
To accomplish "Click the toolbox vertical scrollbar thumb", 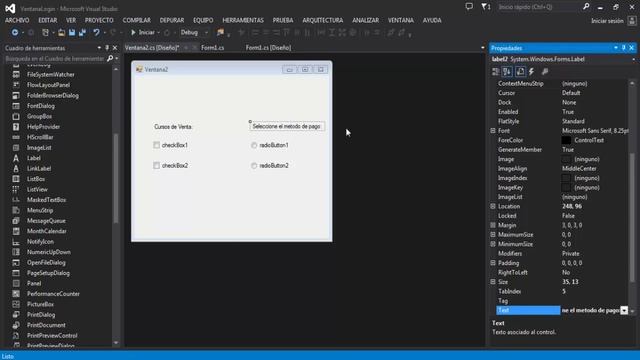I will (116, 178).
